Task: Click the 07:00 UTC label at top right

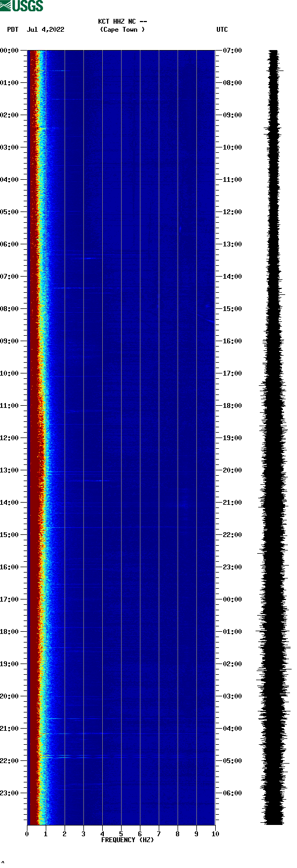Action: point(232,51)
